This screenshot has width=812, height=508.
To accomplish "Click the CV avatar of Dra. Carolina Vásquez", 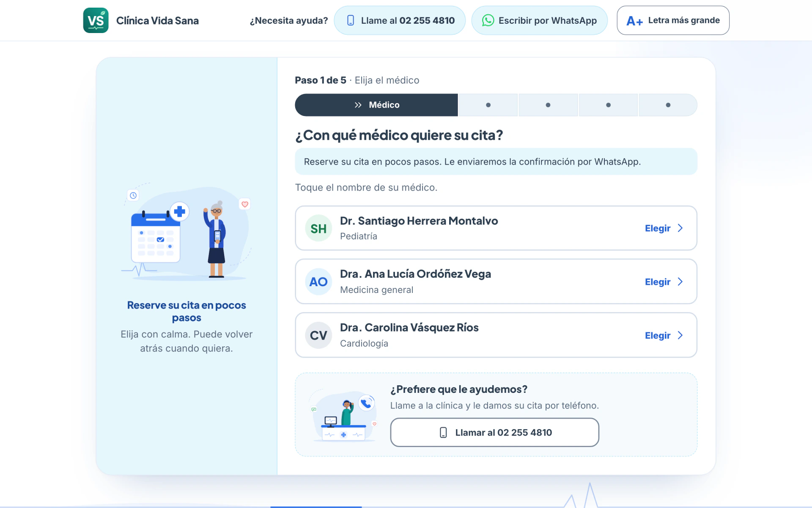I will click(318, 335).
